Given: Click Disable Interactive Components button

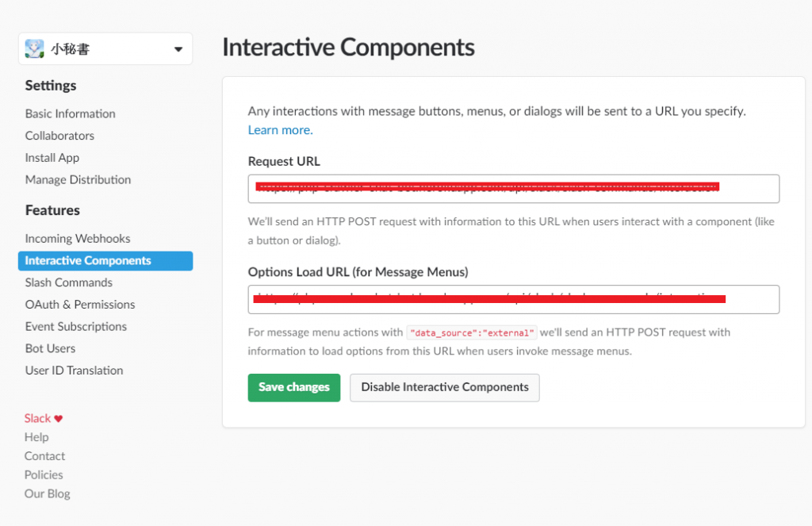Looking at the screenshot, I should 444,387.
